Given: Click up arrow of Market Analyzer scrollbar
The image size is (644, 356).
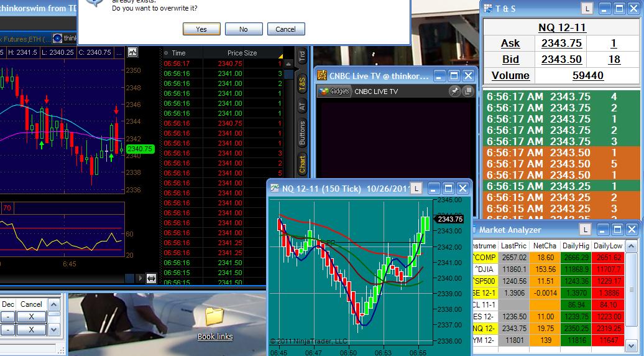Looking at the screenshot, I should [632, 246].
